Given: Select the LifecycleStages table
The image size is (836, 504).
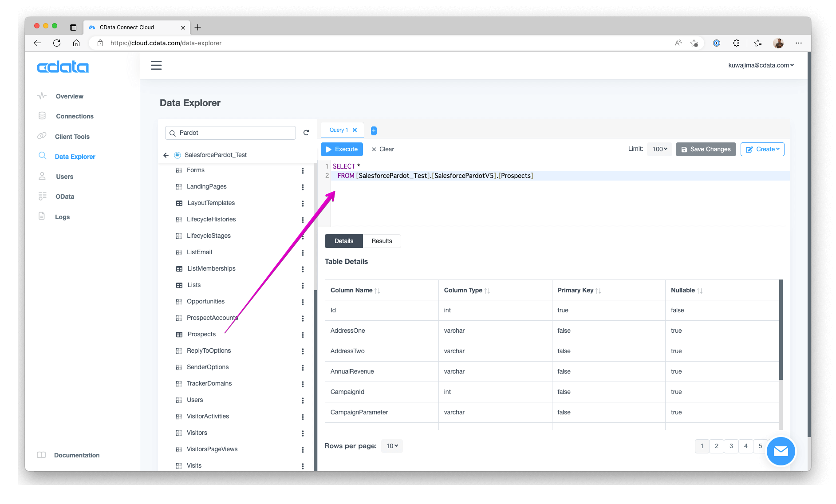Looking at the screenshot, I should (209, 236).
